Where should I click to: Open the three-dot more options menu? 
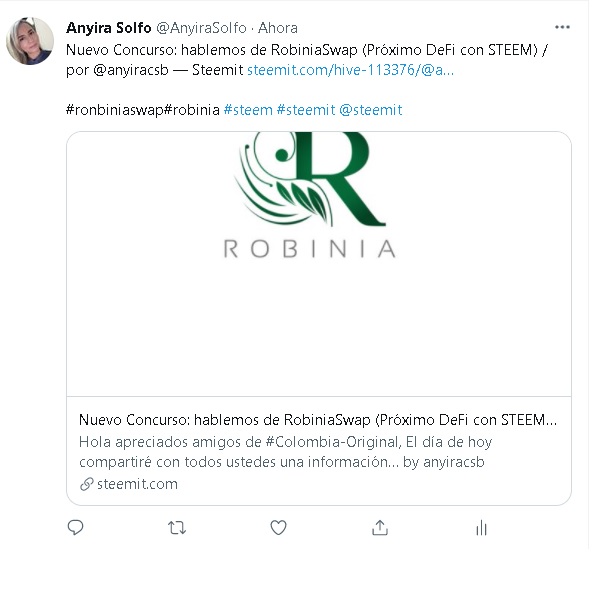(562, 27)
